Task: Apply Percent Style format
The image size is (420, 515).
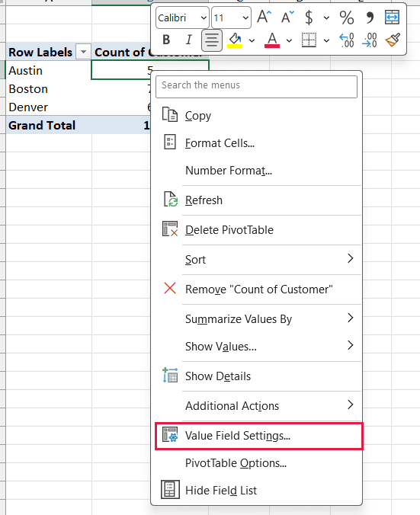Action: pyautogui.click(x=347, y=18)
